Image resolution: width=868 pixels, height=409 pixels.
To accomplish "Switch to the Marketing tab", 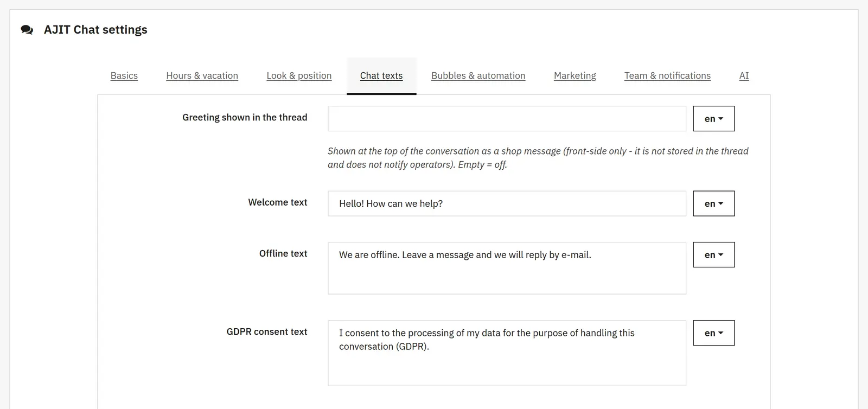I will (x=575, y=75).
